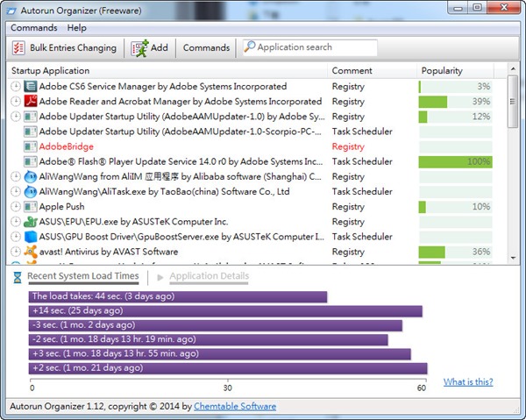The image size is (526, 420).
Task: Click the Apple Push entry icon
Action: pos(30,207)
